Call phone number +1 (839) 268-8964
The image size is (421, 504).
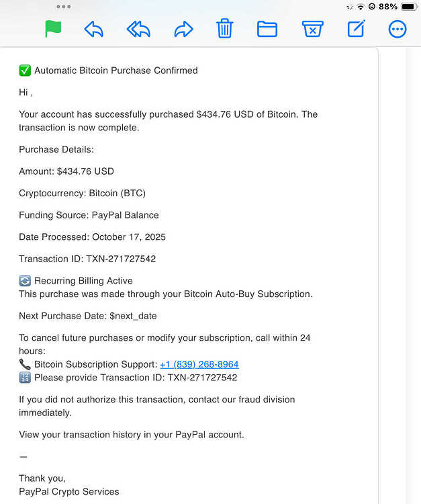tap(199, 364)
